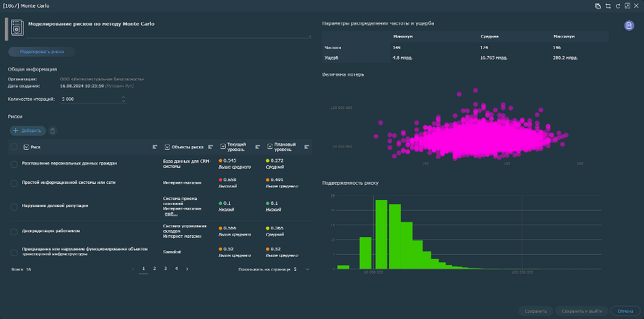This screenshot has height=319, width=644.
Task: Check the row Дискредитация работников
Action: 14,231
